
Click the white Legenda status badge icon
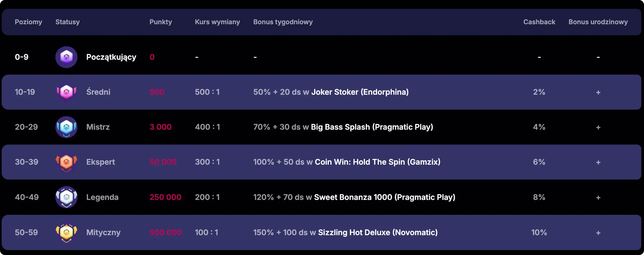click(x=66, y=197)
